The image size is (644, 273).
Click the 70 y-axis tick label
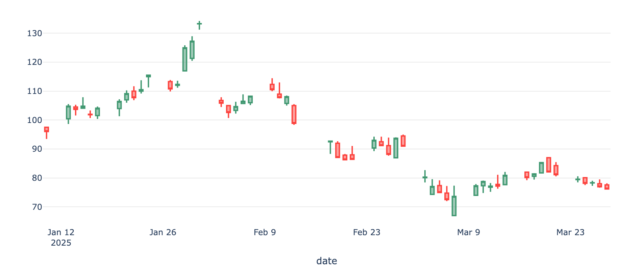coord(37,207)
